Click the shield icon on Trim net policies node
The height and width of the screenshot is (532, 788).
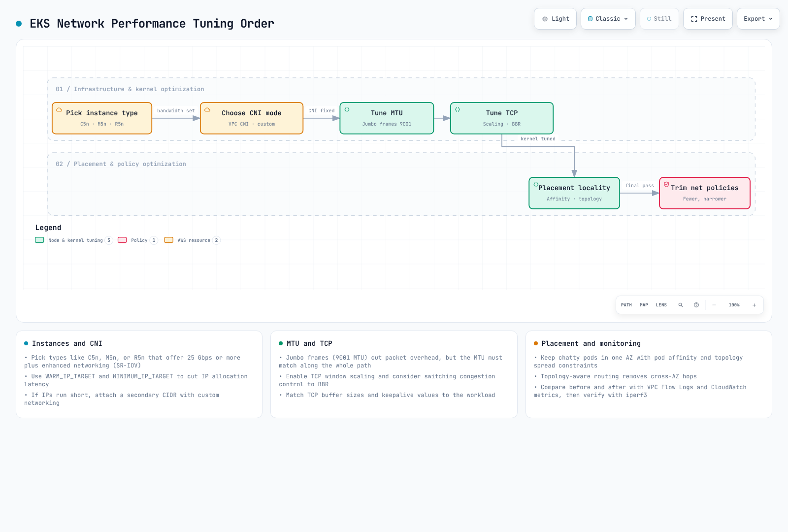(666, 184)
